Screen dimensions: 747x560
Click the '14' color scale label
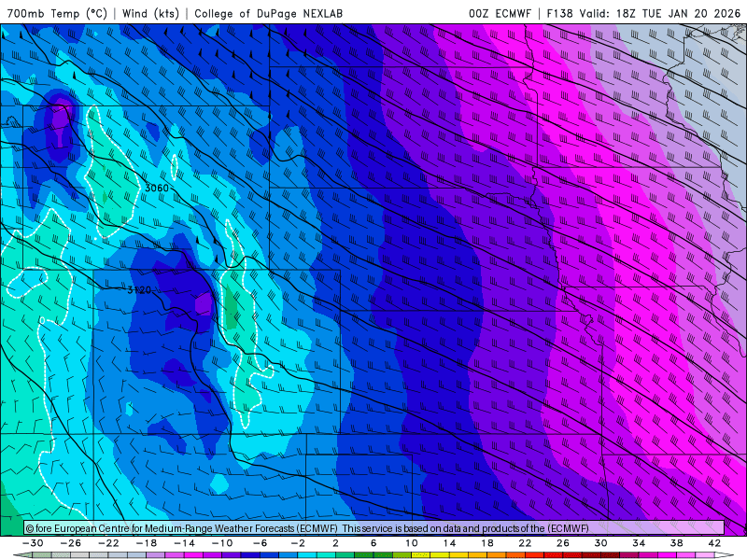449,543
